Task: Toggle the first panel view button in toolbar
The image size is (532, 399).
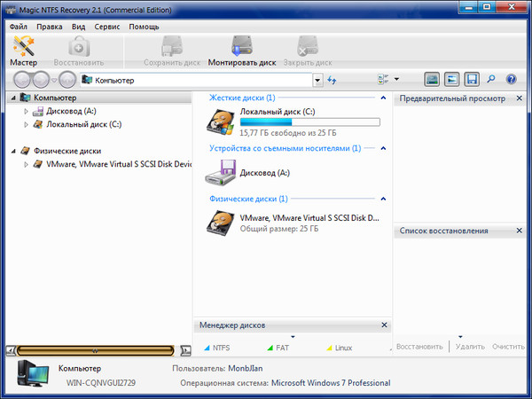Action: click(432, 80)
